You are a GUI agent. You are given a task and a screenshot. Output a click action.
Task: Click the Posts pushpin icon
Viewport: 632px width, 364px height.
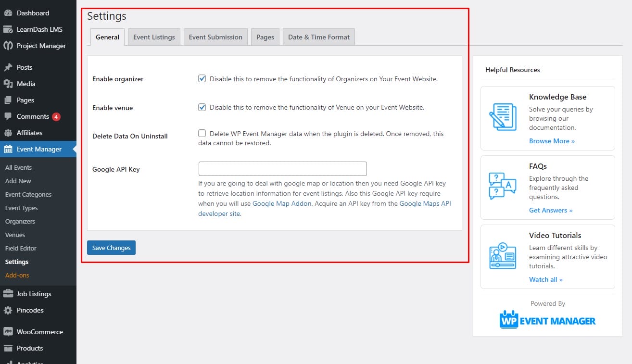pyautogui.click(x=8, y=67)
